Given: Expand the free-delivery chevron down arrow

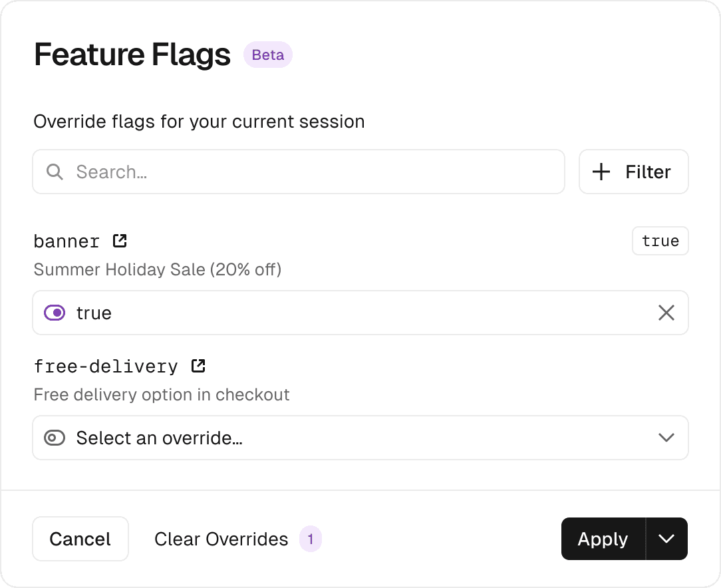Looking at the screenshot, I should 666,438.
